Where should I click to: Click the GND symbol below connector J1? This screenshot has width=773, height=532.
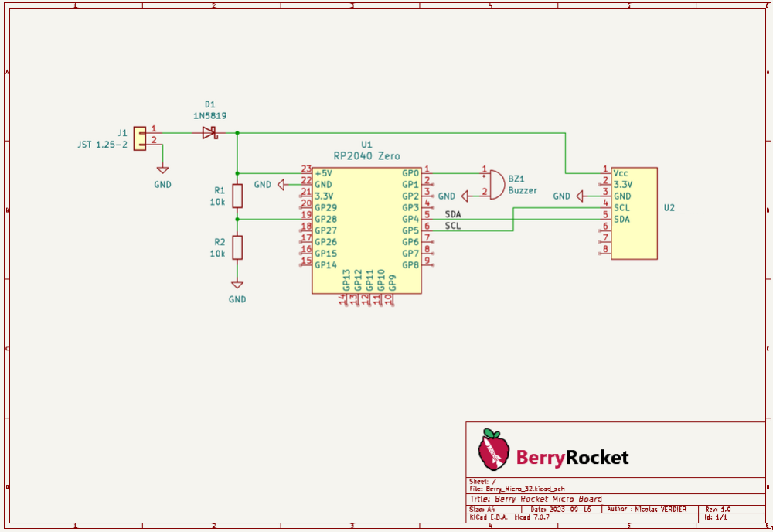(x=162, y=170)
